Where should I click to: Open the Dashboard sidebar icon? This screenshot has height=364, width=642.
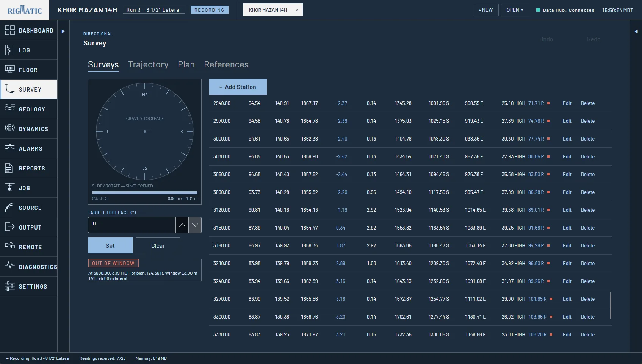pyautogui.click(x=10, y=30)
